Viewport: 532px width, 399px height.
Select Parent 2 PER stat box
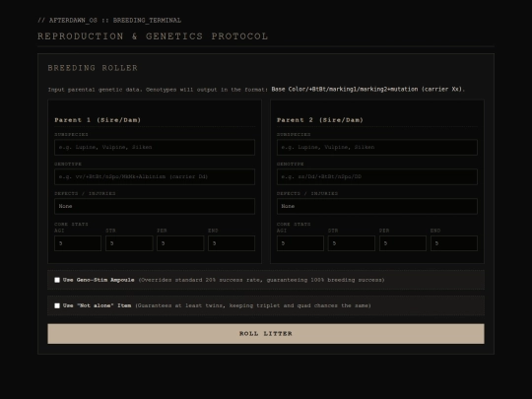[403, 243]
